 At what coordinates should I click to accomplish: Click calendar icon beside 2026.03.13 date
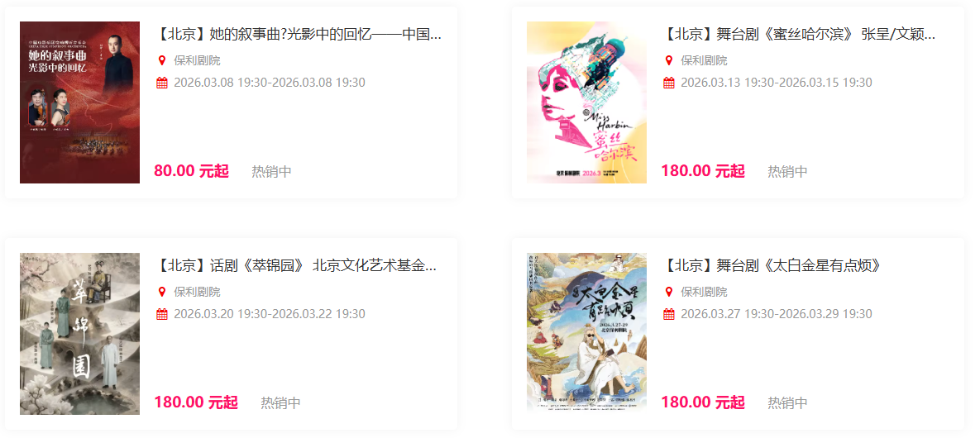pyautogui.click(x=669, y=83)
